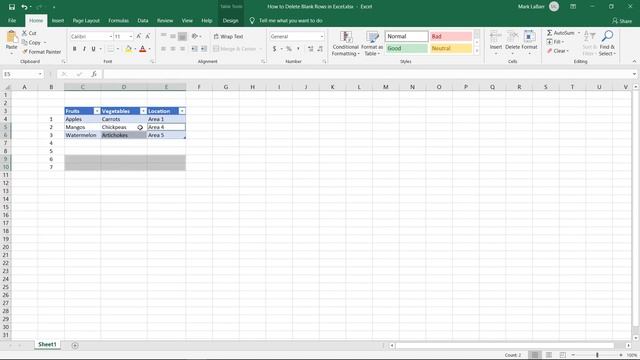
Task: Click the Paste clipboard icon
Action: pos(11,37)
